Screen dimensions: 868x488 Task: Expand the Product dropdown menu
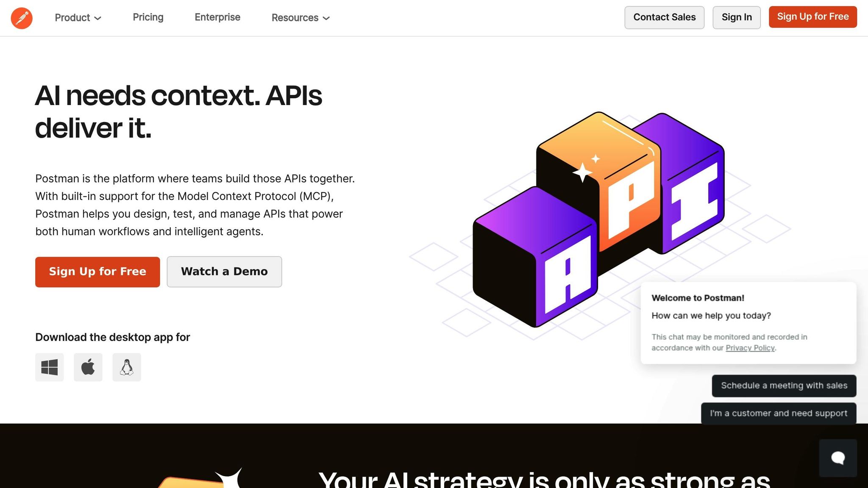point(78,18)
